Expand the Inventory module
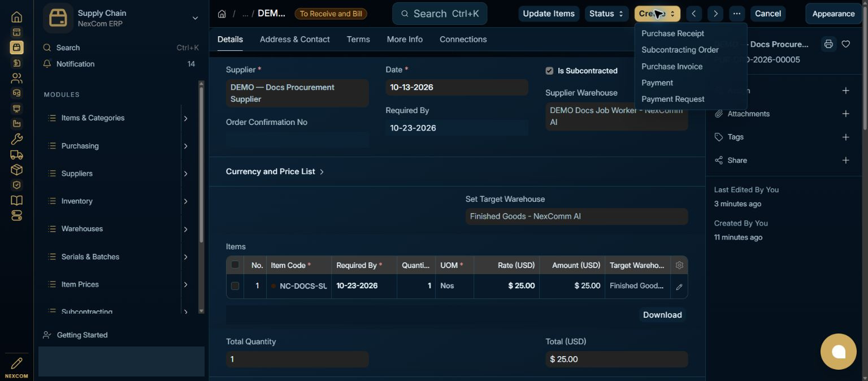 [185, 201]
